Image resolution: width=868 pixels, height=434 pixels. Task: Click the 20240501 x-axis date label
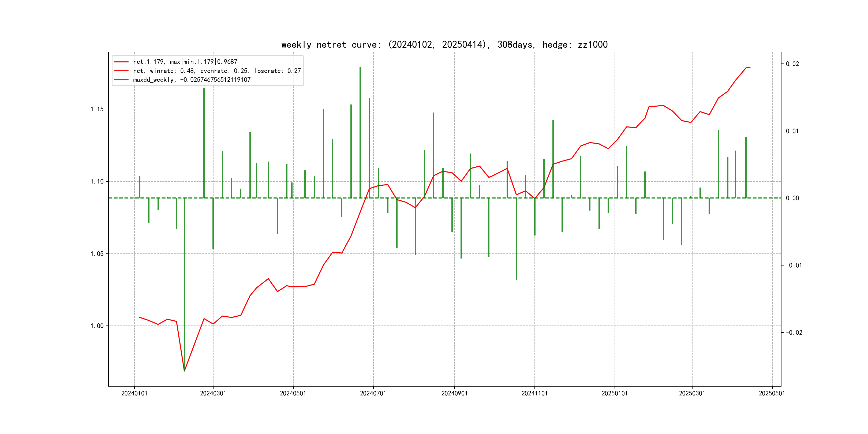pos(293,393)
